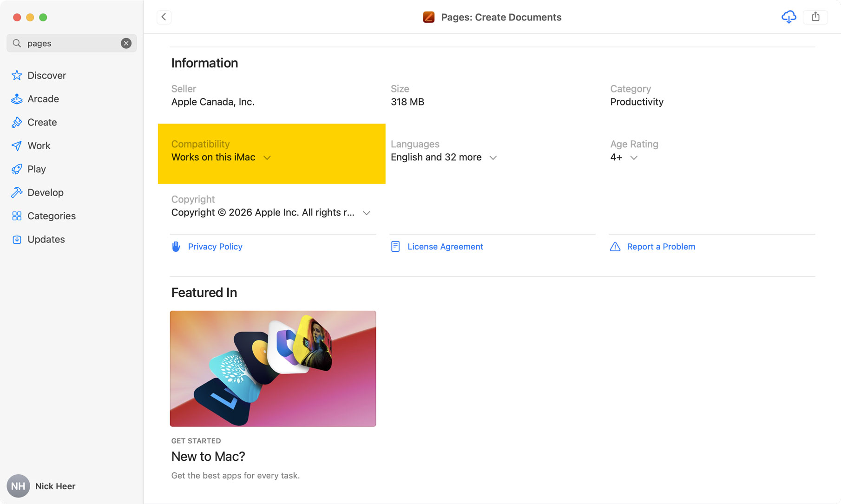Open the Discover section
841x504 pixels.
point(46,75)
